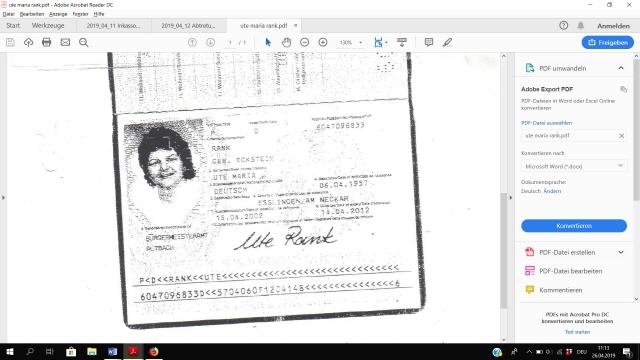Click the Ändern language link
This screenshot has height=360, width=640.
pos(552,191)
